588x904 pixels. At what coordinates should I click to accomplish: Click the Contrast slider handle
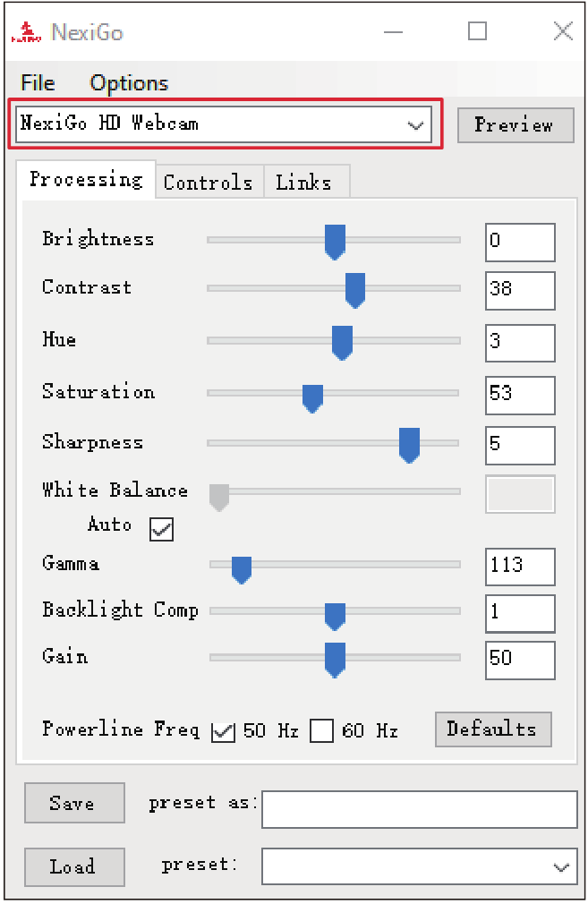coord(355,291)
